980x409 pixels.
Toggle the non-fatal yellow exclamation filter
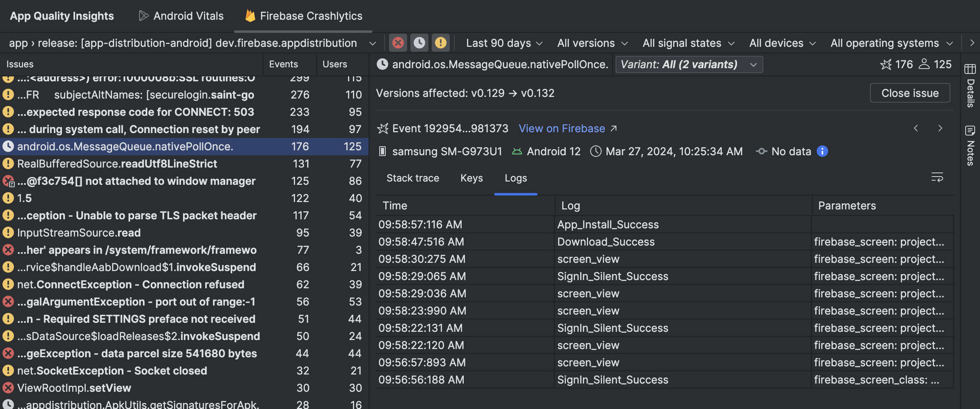[440, 43]
